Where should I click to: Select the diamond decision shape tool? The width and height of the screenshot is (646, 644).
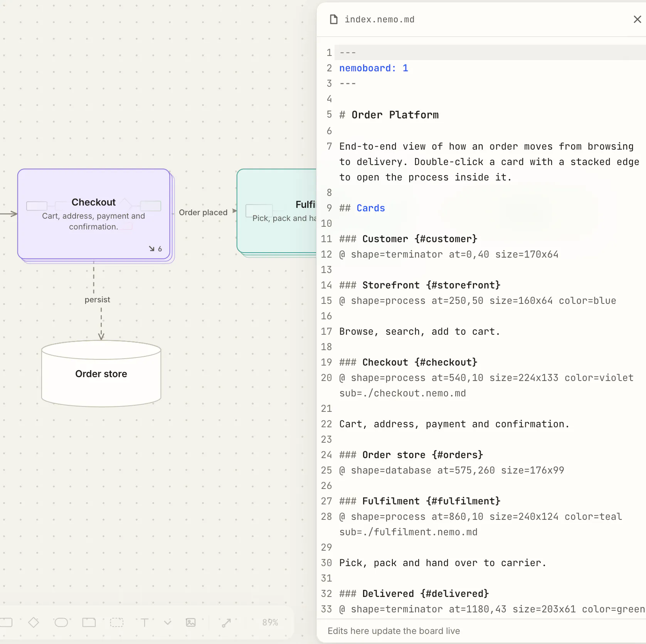(x=34, y=622)
